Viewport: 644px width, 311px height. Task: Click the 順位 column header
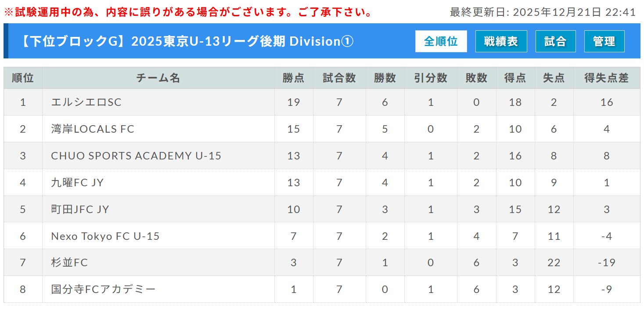coord(23,78)
